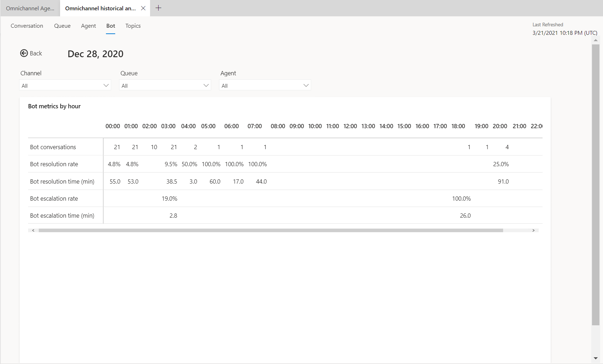Click the 38.5 resolution time value
Image resolution: width=603 pixels, height=364 pixels.
pyautogui.click(x=172, y=181)
